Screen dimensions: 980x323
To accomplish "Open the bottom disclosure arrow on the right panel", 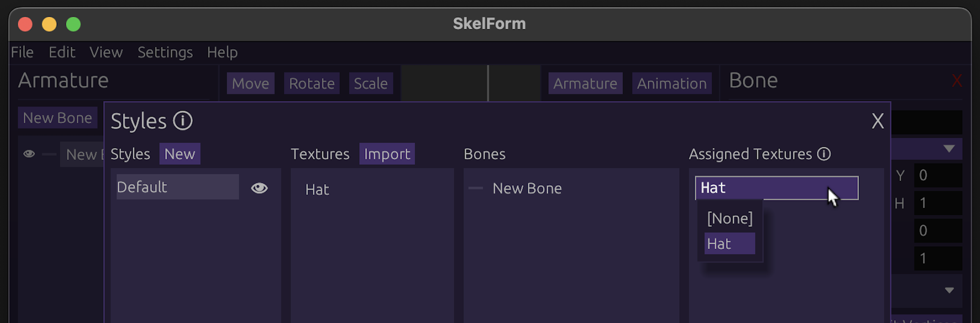I will click(x=951, y=290).
